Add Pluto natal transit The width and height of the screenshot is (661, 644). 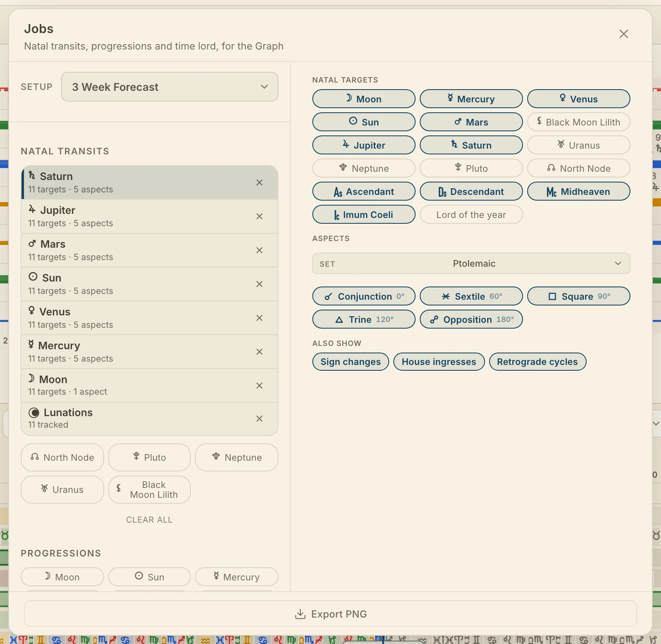pos(150,457)
